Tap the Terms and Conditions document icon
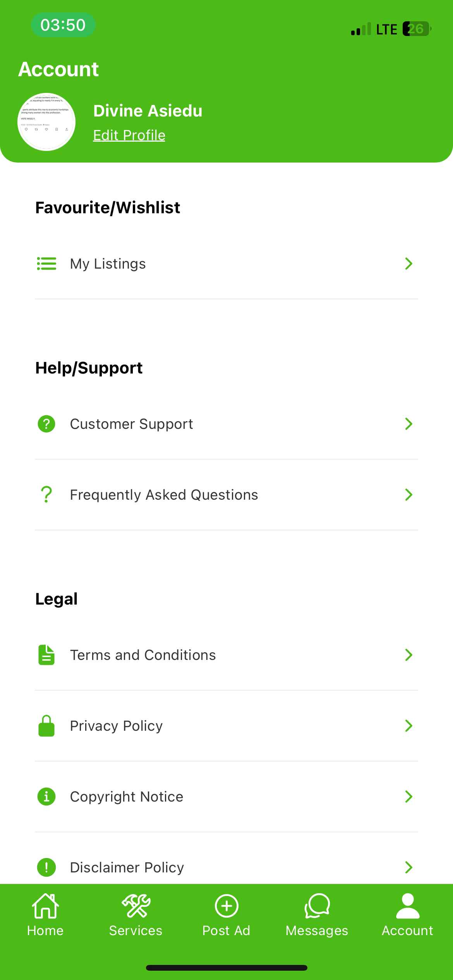The height and width of the screenshot is (980, 453). tap(46, 655)
